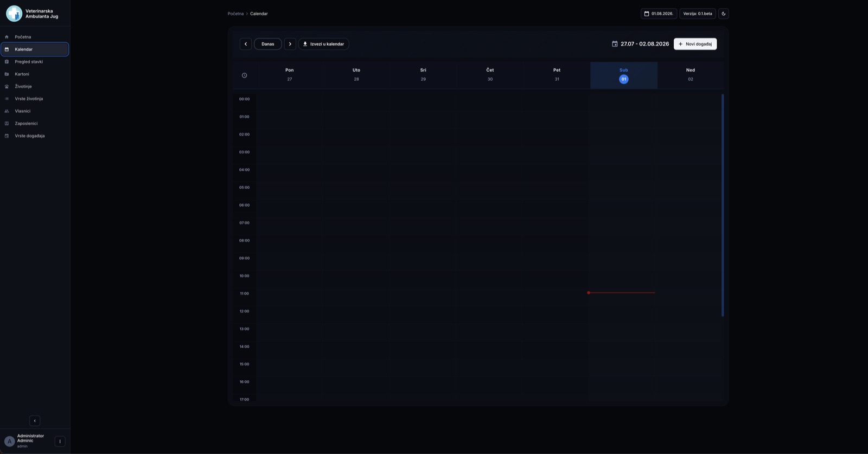Click the Novi događaj button
This screenshot has width=868, height=454.
[695, 44]
